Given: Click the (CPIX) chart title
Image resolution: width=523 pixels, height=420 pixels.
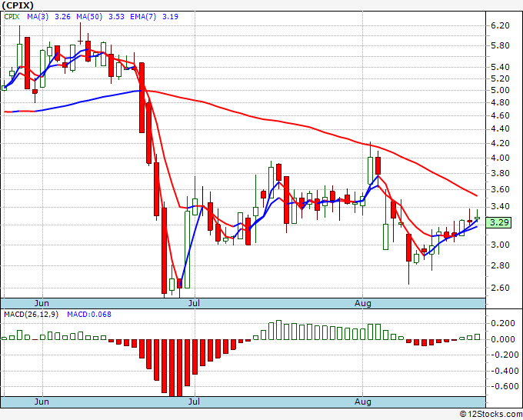Looking at the screenshot, I should click(x=18, y=5).
